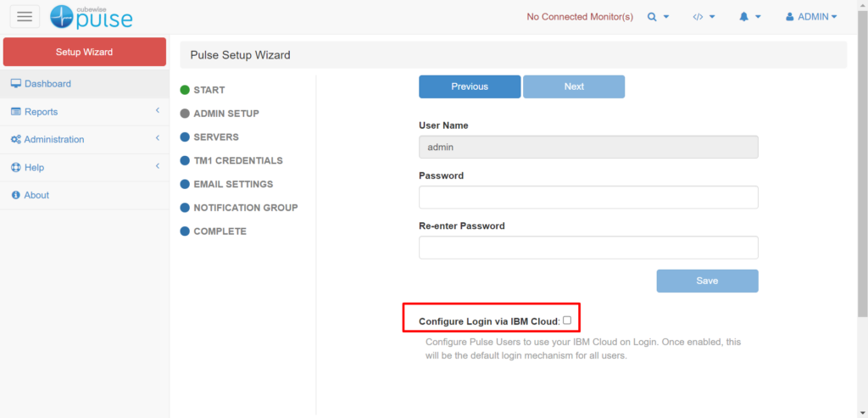
Task: Expand the Administration sidebar section
Action: (85, 139)
